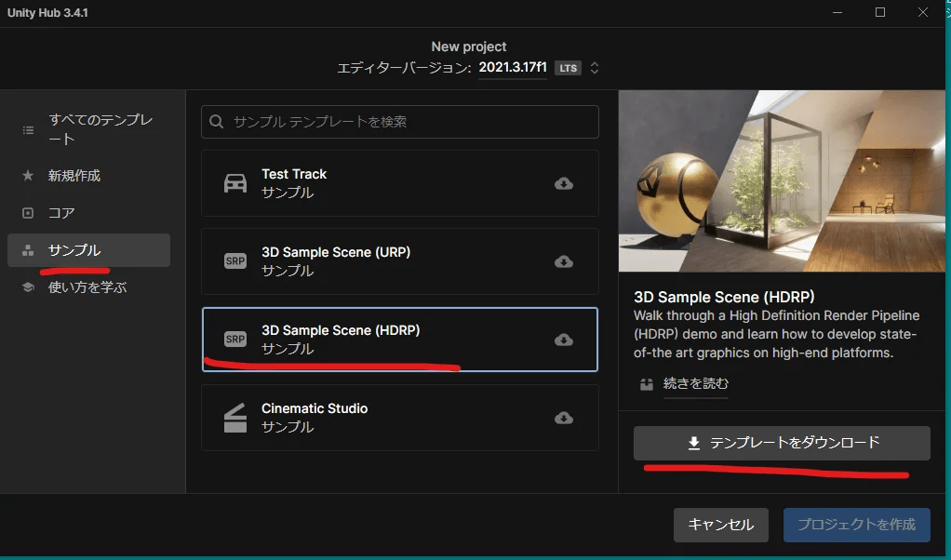
Task: Close the Unity Hub window
Action: click(x=922, y=12)
